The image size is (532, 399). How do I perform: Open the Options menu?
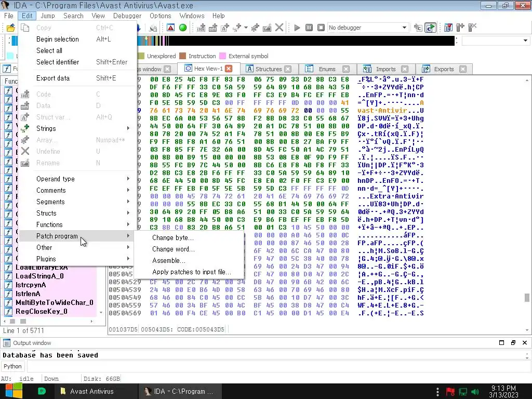tap(161, 16)
